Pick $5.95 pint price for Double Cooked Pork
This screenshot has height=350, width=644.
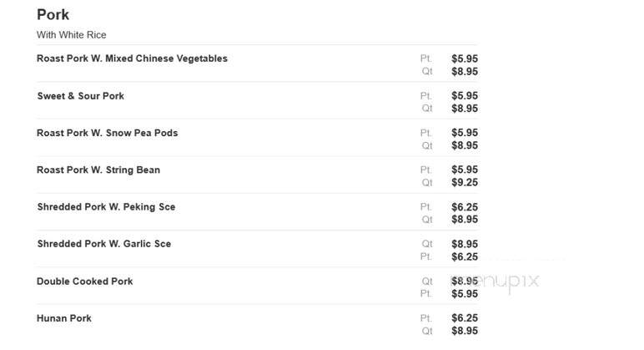(x=465, y=294)
